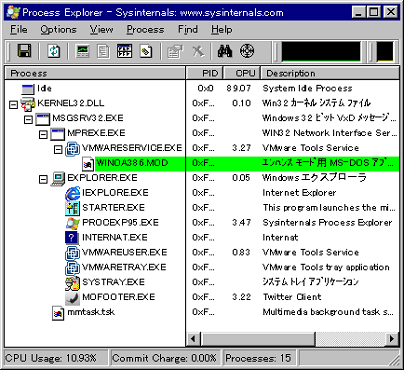
Task: Click the KERNEL32.DLL process icon
Action: [28, 104]
